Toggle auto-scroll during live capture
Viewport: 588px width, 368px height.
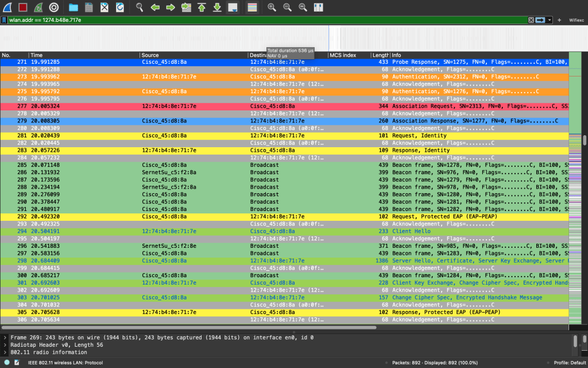(x=233, y=7)
